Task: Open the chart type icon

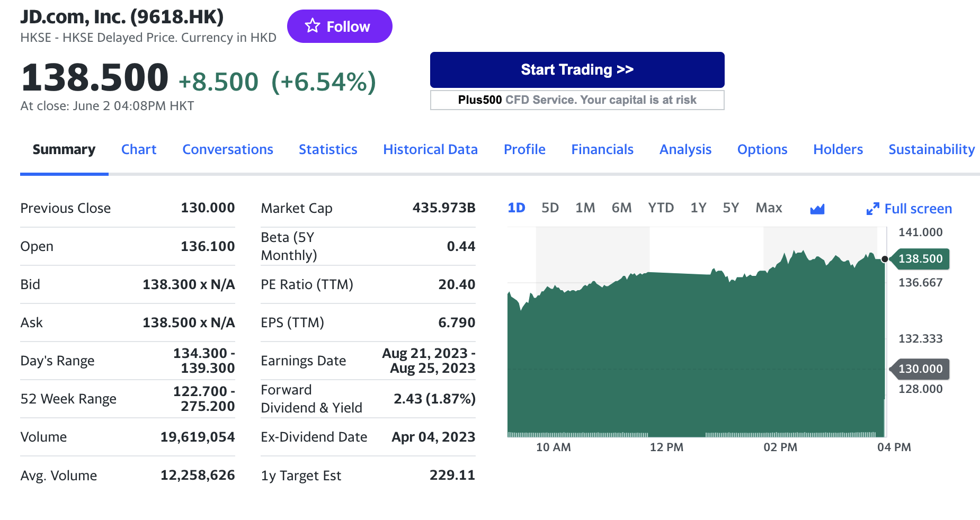Action: tap(817, 209)
